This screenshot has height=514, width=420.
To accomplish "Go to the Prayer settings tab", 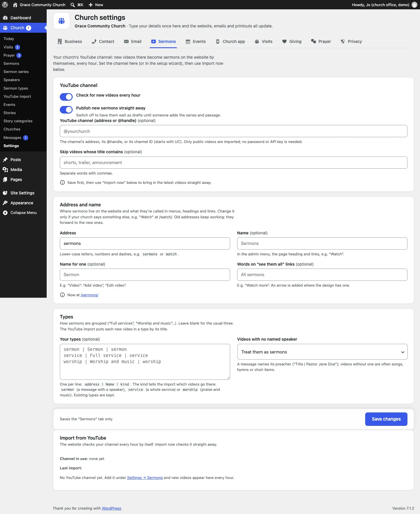I will click(321, 41).
